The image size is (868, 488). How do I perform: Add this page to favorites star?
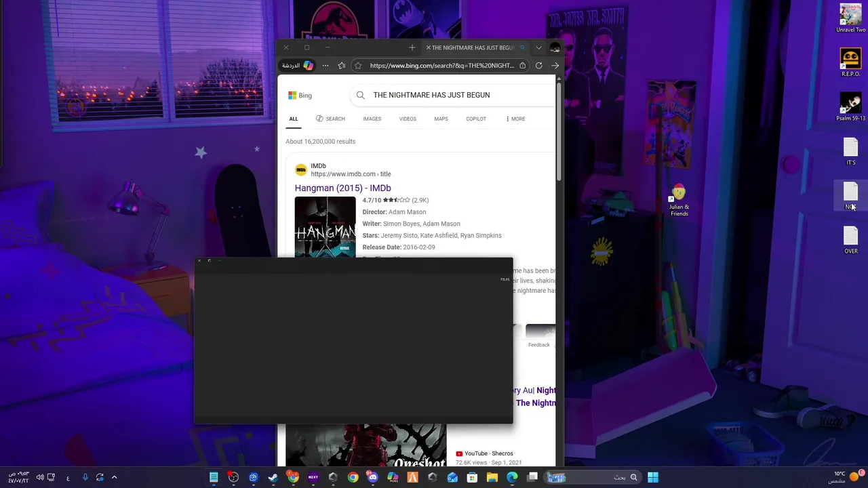pos(358,66)
